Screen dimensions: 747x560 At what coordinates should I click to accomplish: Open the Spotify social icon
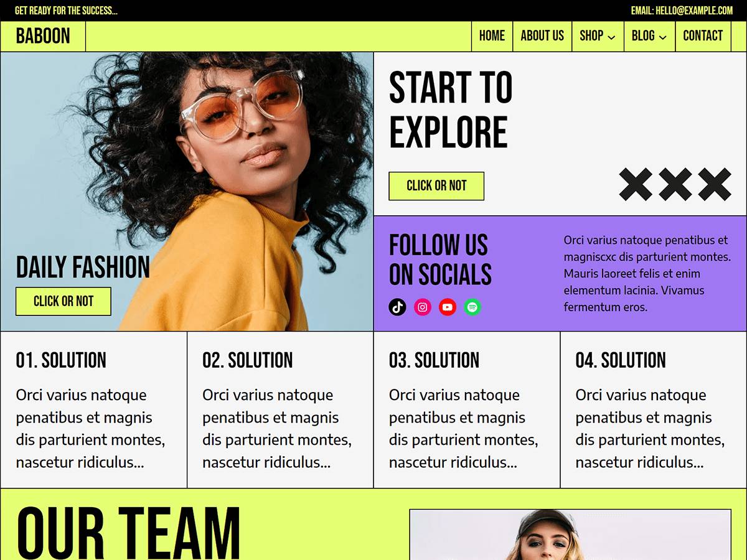point(472,307)
